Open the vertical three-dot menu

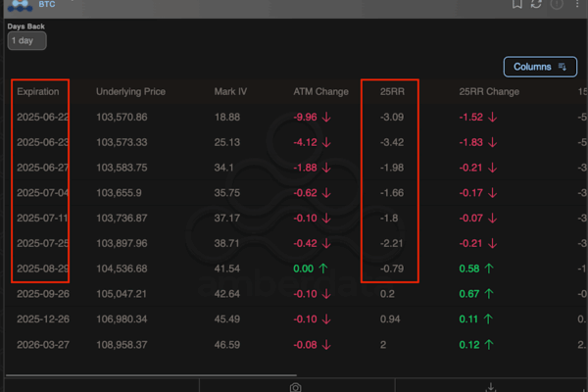click(x=577, y=4)
